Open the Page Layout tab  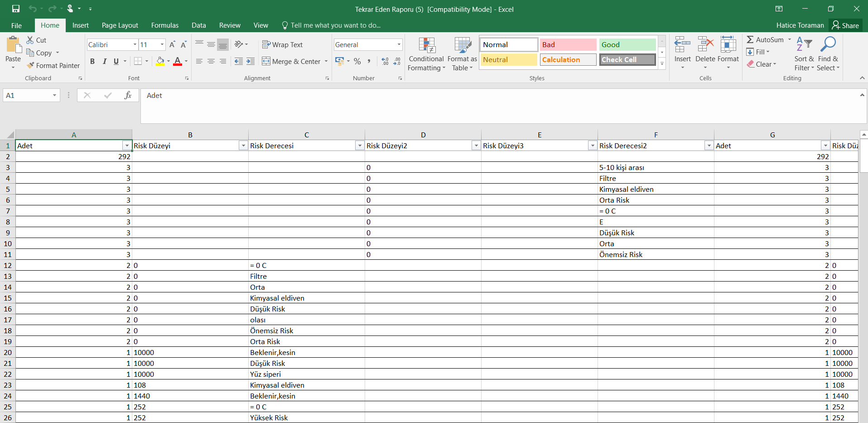[x=120, y=25]
